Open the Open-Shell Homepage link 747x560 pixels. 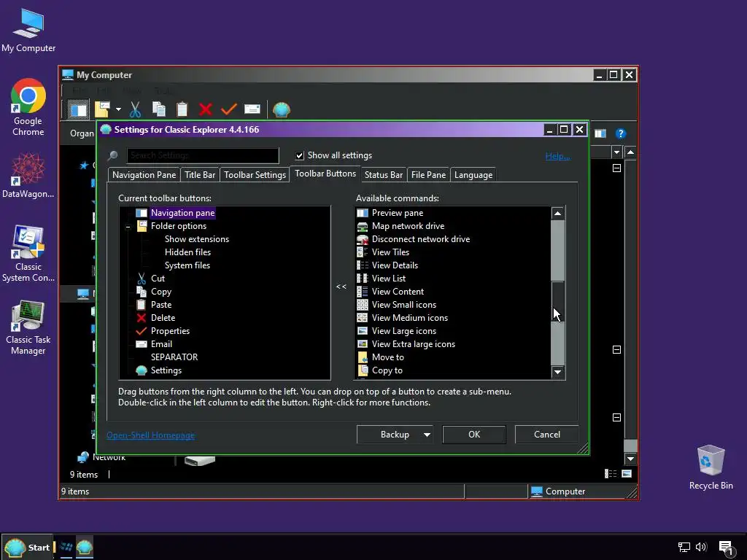(x=150, y=435)
